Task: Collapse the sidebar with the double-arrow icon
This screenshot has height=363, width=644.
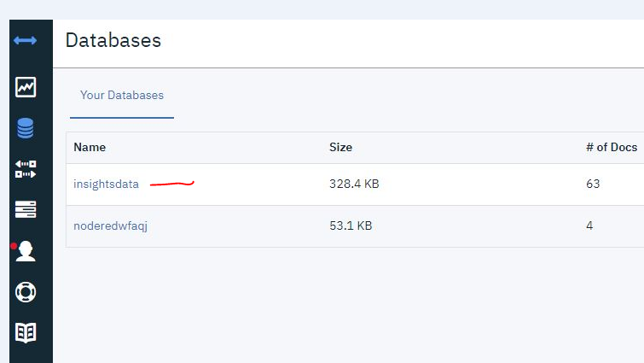Action: (x=26, y=40)
